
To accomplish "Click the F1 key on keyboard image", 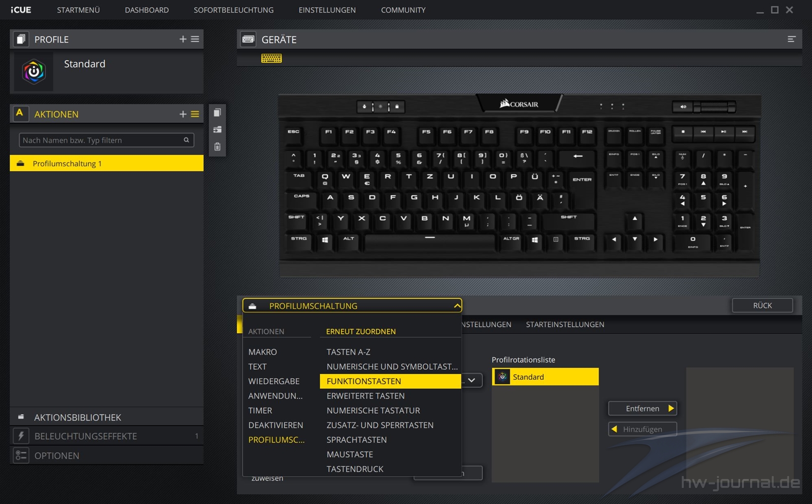I will [329, 134].
